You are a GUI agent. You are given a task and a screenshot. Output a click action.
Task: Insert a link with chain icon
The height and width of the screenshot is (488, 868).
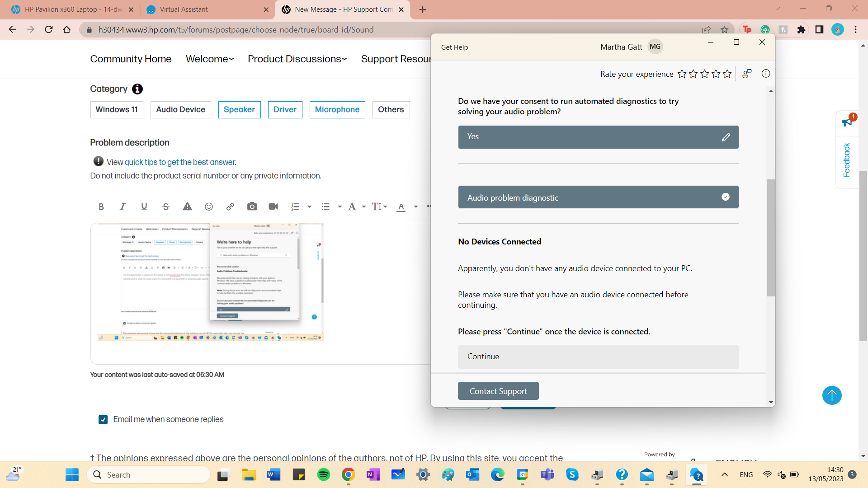click(230, 206)
